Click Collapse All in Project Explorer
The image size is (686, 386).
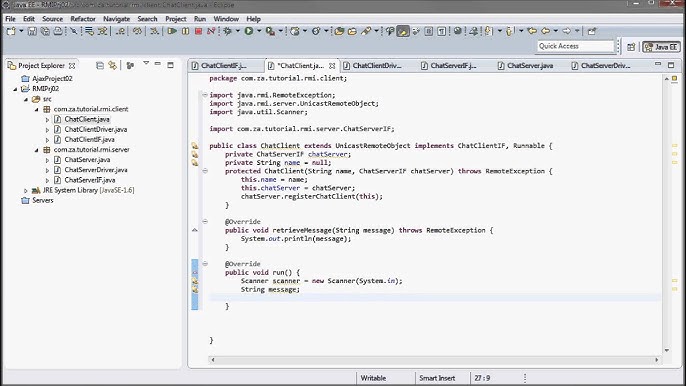100,66
